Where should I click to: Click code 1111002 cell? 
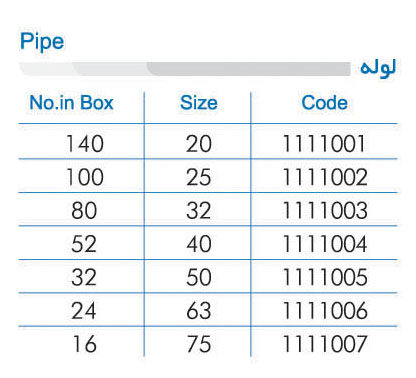point(325,177)
